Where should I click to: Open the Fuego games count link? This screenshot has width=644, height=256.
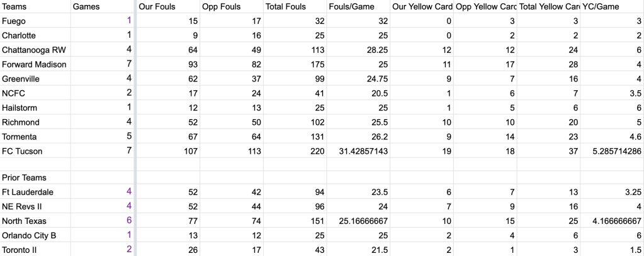(x=129, y=21)
